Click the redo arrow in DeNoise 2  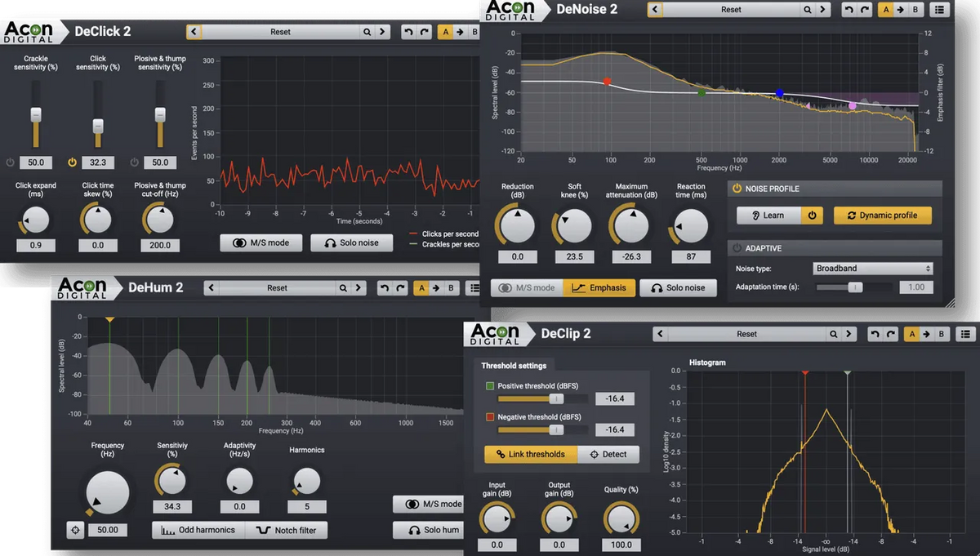pos(864,10)
